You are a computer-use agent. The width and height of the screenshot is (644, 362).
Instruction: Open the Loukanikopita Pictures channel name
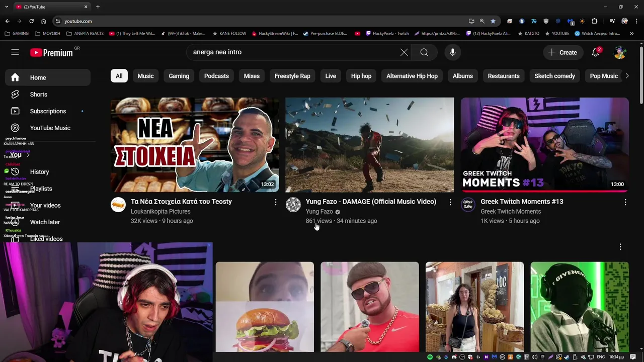click(160, 212)
